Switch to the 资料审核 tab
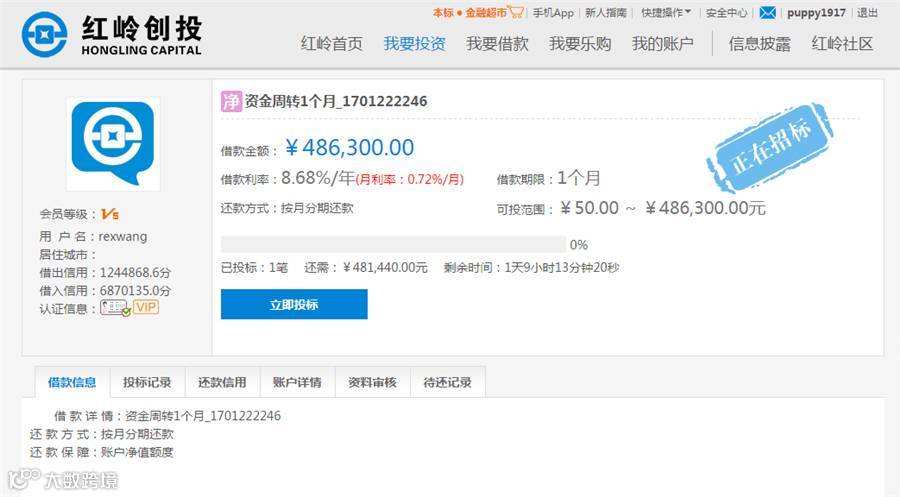Viewport: 900px width, 497px height. (x=373, y=382)
